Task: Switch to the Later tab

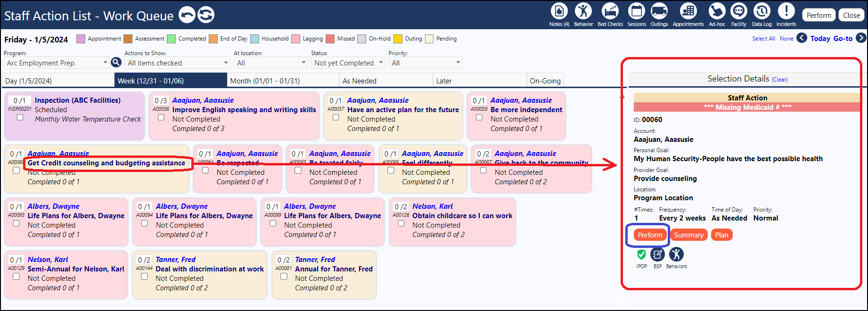Action: pos(479,81)
